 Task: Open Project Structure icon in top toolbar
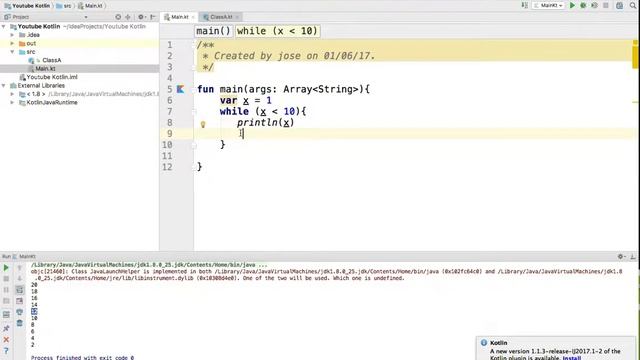coord(620,5)
